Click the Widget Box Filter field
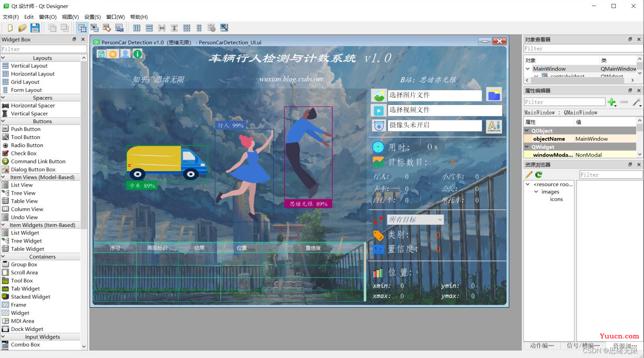Screen dimensions: 644x358 click(43, 49)
